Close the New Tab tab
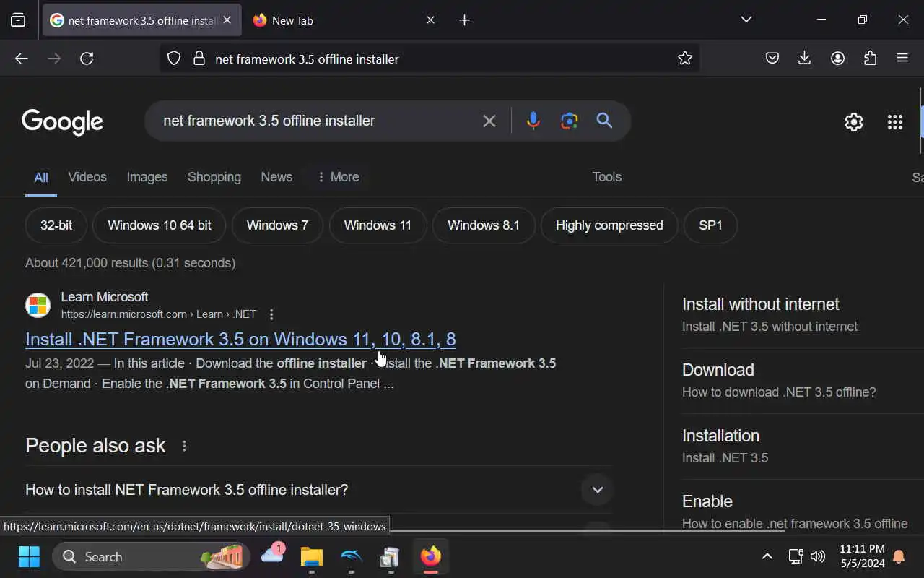The width and height of the screenshot is (924, 578). click(430, 20)
